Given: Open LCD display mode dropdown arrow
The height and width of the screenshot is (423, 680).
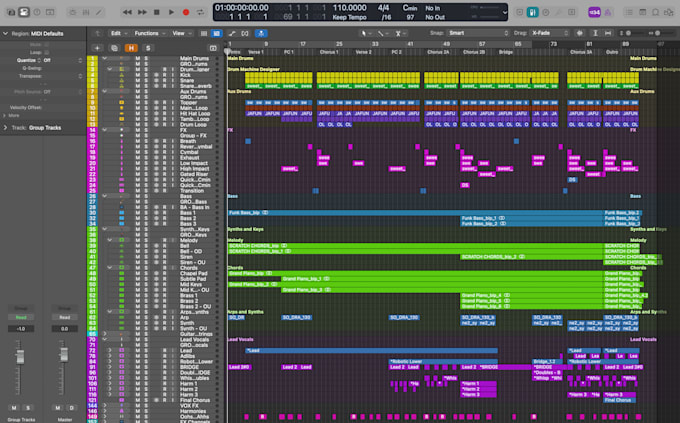Looking at the screenshot, I should point(504,13).
